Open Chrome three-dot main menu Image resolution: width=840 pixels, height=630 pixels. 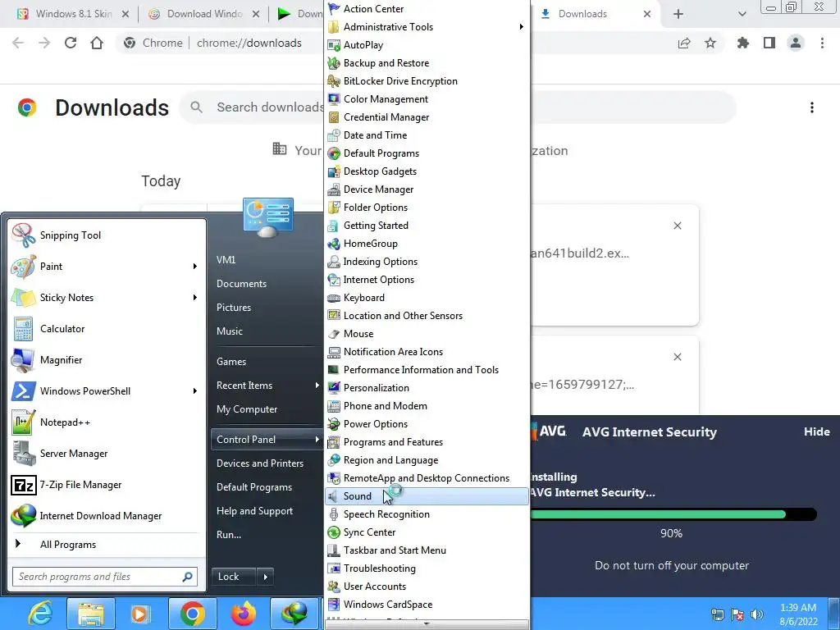[x=822, y=43]
